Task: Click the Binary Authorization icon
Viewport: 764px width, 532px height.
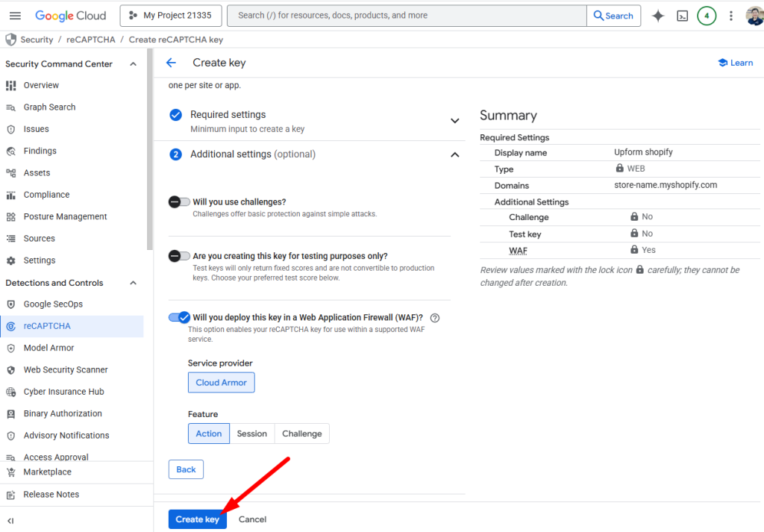Action: click(10, 414)
